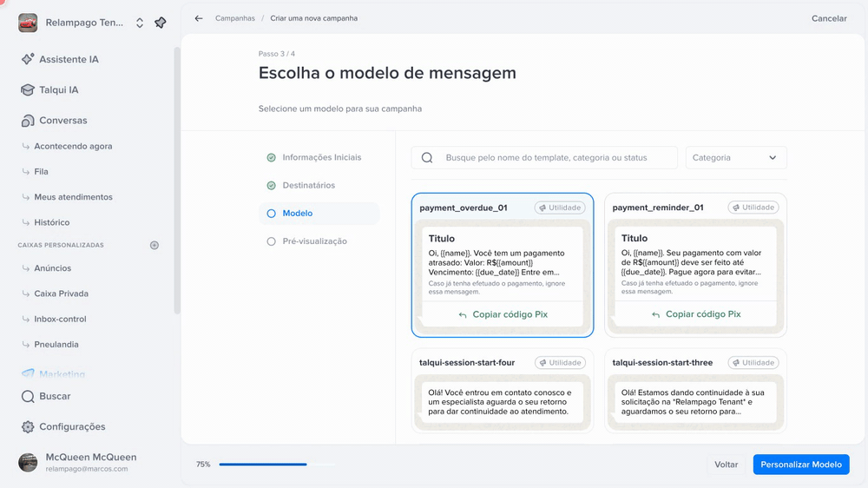Select the Destinatários step
This screenshot has width=868, height=488.
319,185
